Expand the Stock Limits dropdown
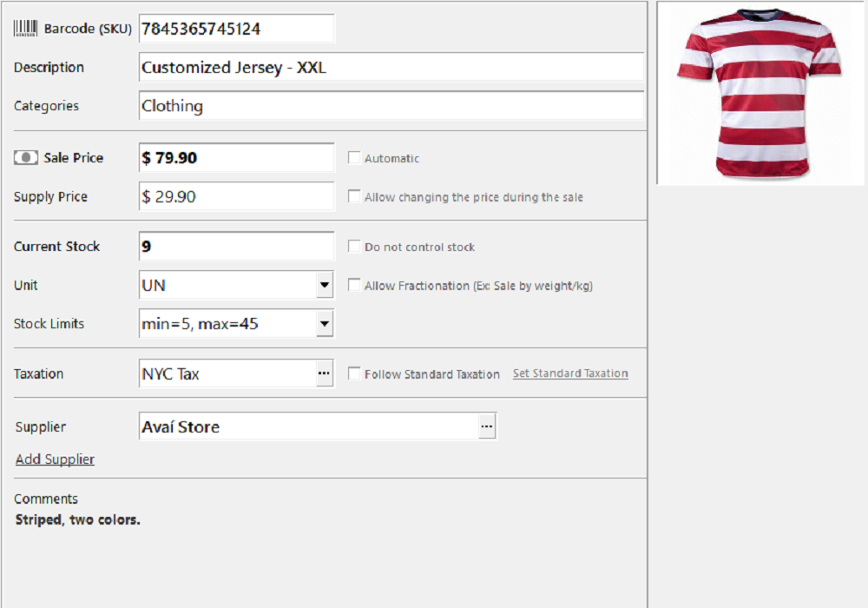The image size is (868, 608). (x=325, y=323)
